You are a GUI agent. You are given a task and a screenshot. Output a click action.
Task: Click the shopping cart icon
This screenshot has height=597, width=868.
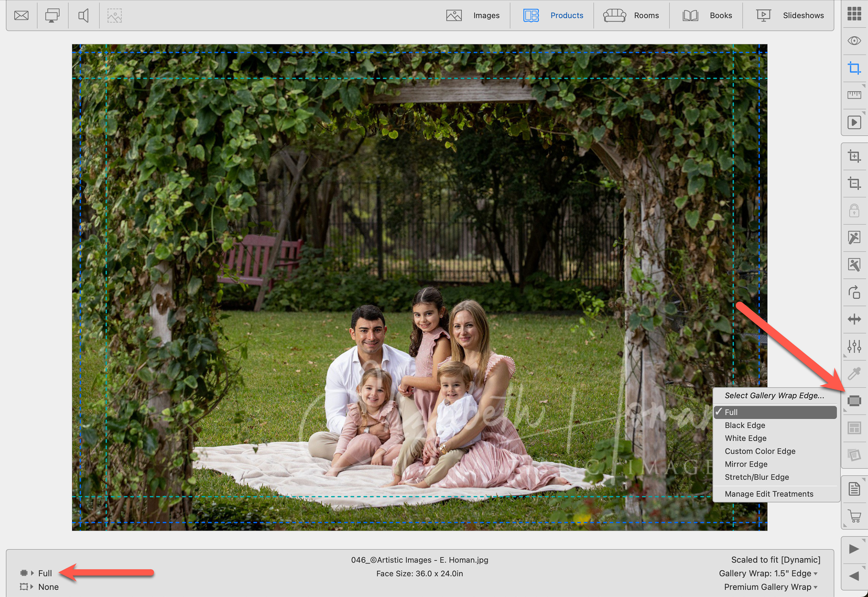click(854, 516)
